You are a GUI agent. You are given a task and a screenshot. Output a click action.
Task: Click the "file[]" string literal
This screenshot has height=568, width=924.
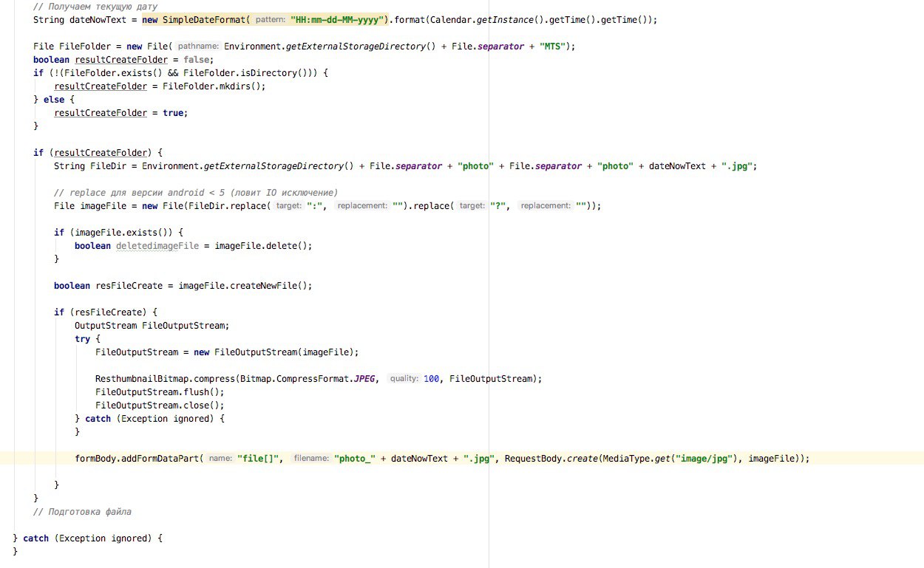click(258, 459)
